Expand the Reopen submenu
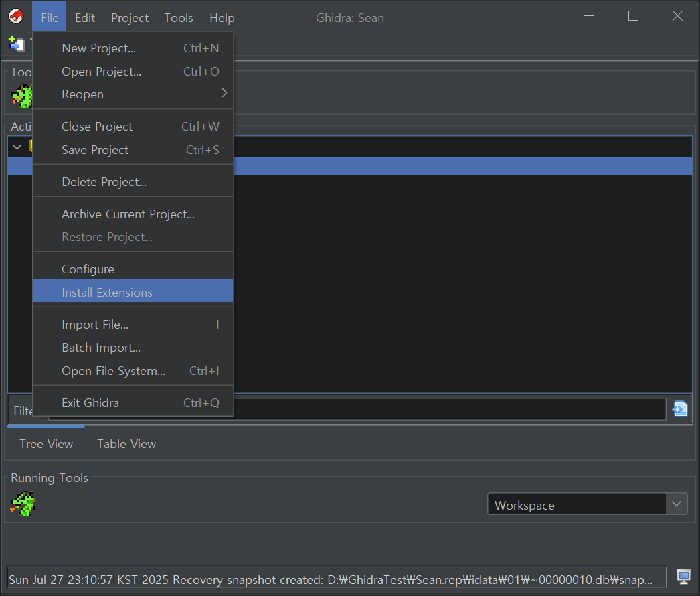The height and width of the screenshot is (596, 700). coord(133,94)
